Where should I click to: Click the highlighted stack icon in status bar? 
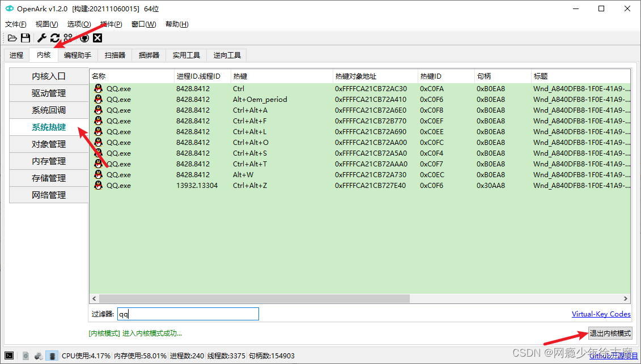52,356
